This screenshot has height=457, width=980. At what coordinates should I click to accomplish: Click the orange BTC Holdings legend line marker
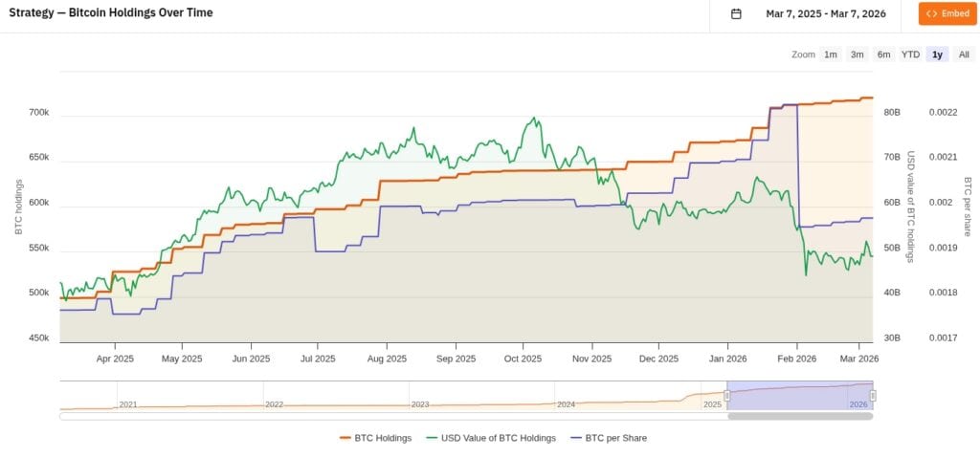click(x=345, y=438)
